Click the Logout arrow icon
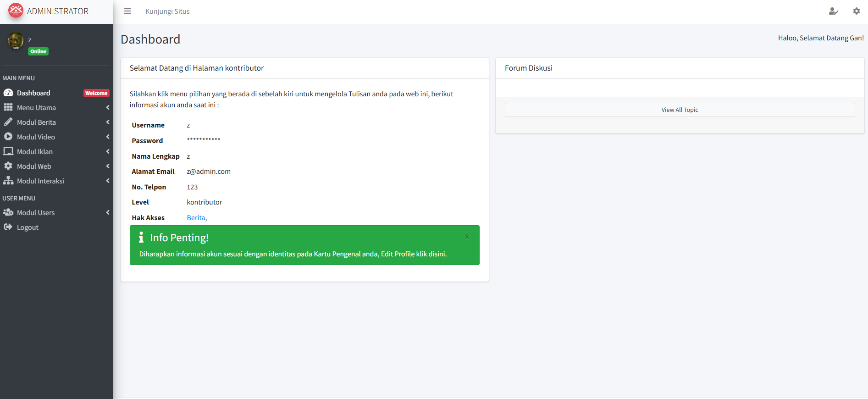Screen dimensions: 868x399 (x=8, y=227)
